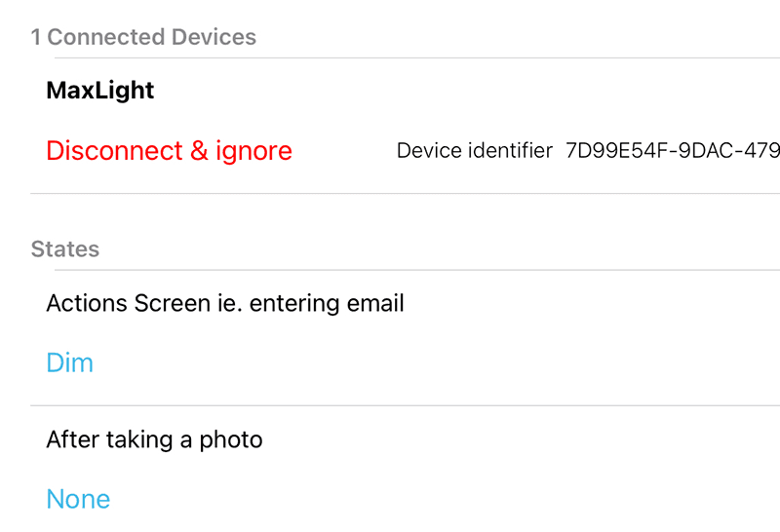This screenshot has height=532, width=780.
Task: Click the bold MaxLight title text
Action: pyautogui.click(x=99, y=91)
